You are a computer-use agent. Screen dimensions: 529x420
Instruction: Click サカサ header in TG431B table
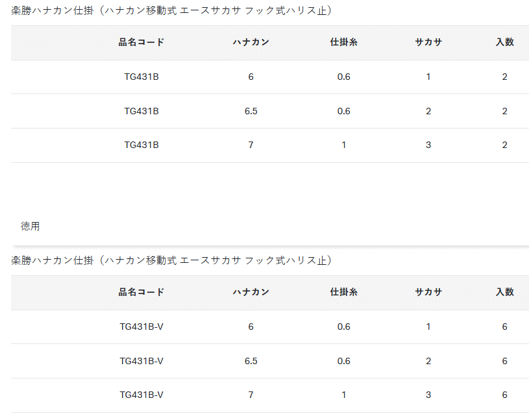pos(428,42)
